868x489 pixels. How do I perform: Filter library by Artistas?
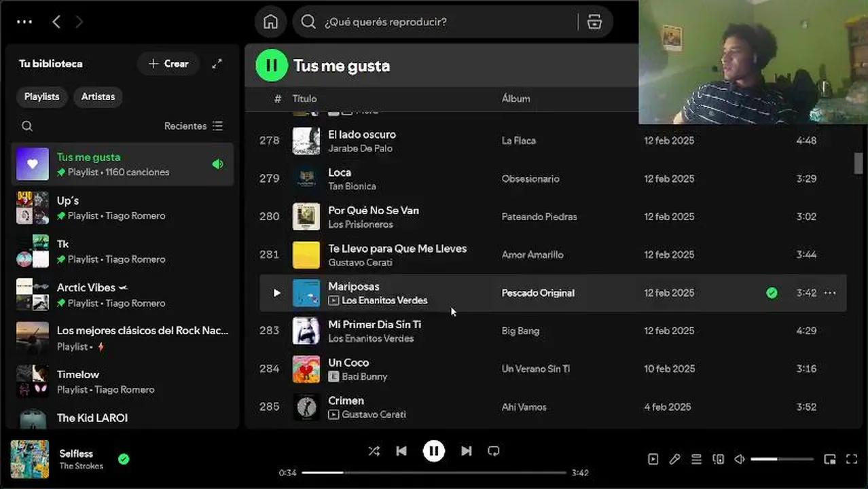(x=98, y=96)
